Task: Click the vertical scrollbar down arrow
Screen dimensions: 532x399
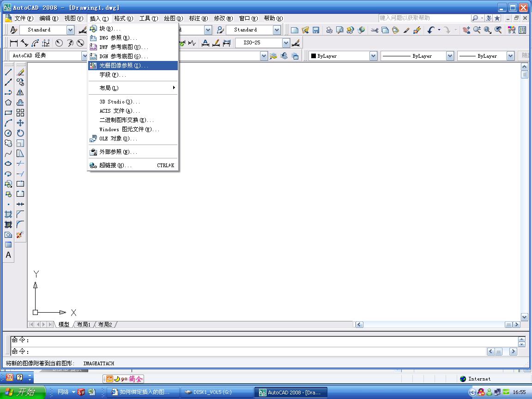Action: point(524,317)
